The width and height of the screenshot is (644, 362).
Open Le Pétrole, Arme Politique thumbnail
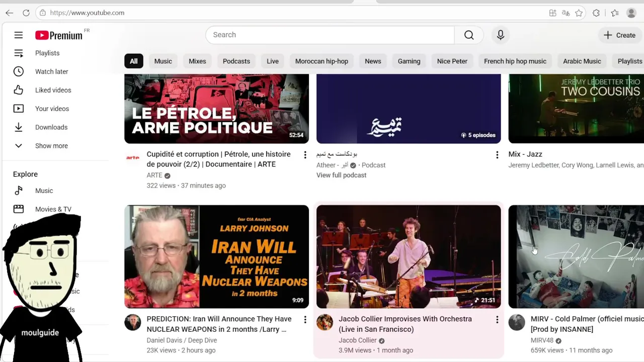point(216,109)
